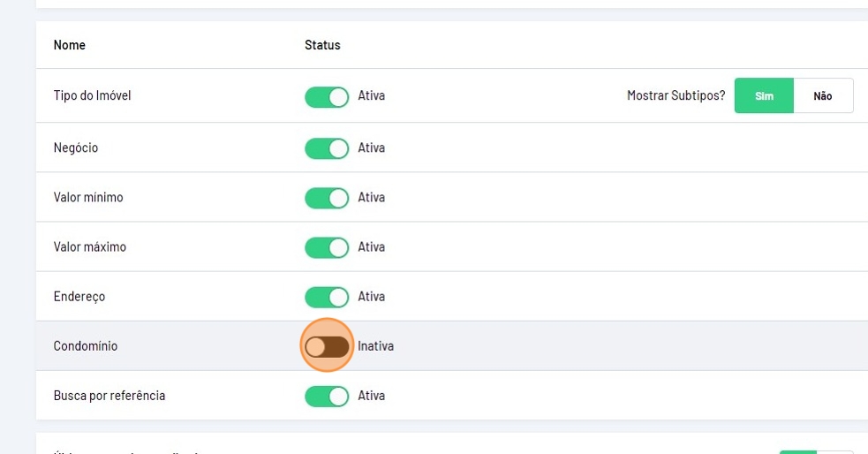Select Sim for Mostrar Subtipos

pyautogui.click(x=764, y=96)
